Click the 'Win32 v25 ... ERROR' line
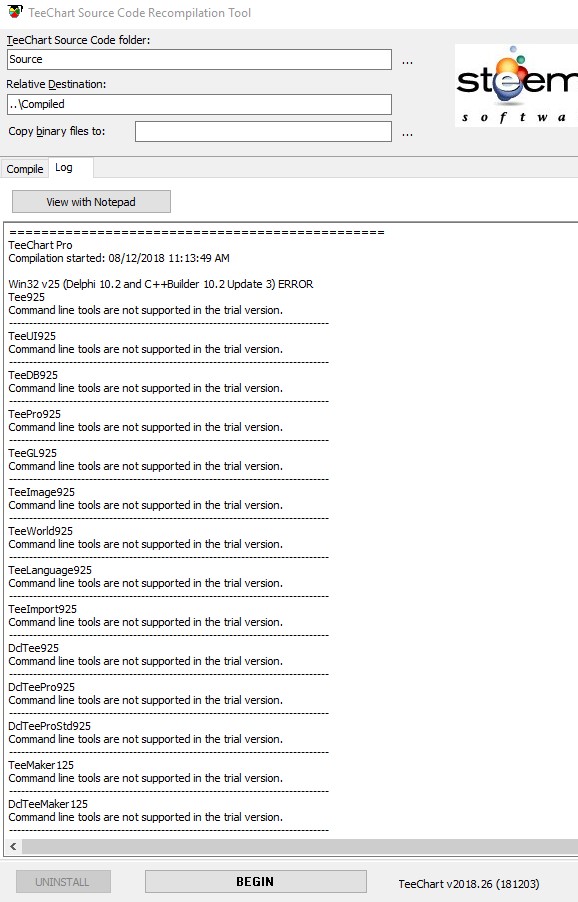Screen dimensions: 578x902 click(x=161, y=284)
